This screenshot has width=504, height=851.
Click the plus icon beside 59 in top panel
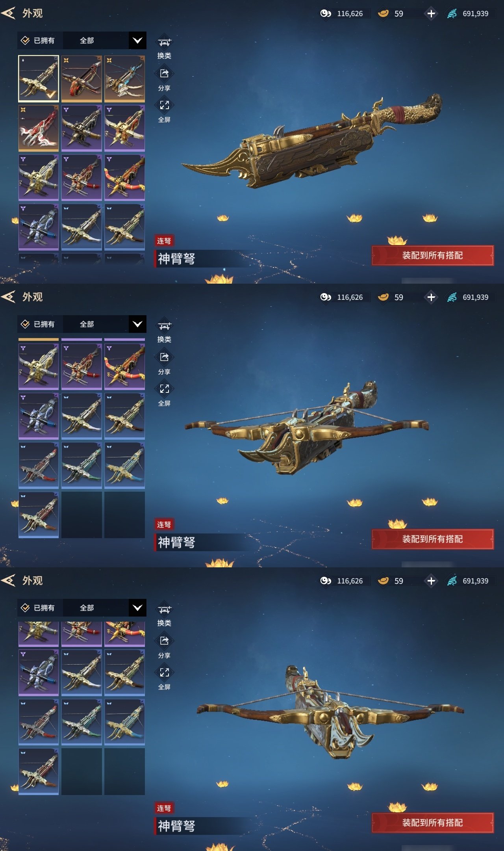[431, 14]
